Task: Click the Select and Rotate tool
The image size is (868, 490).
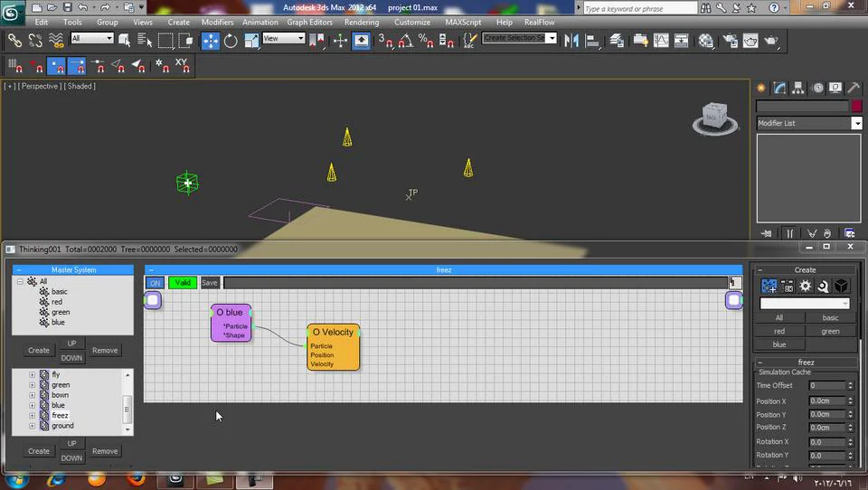Action: pos(231,41)
